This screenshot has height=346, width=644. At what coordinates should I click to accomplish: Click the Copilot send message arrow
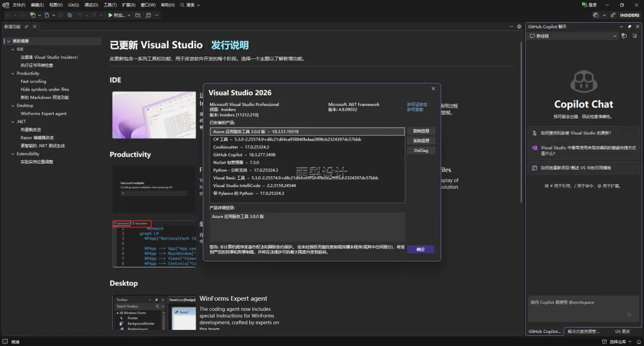tap(630, 315)
